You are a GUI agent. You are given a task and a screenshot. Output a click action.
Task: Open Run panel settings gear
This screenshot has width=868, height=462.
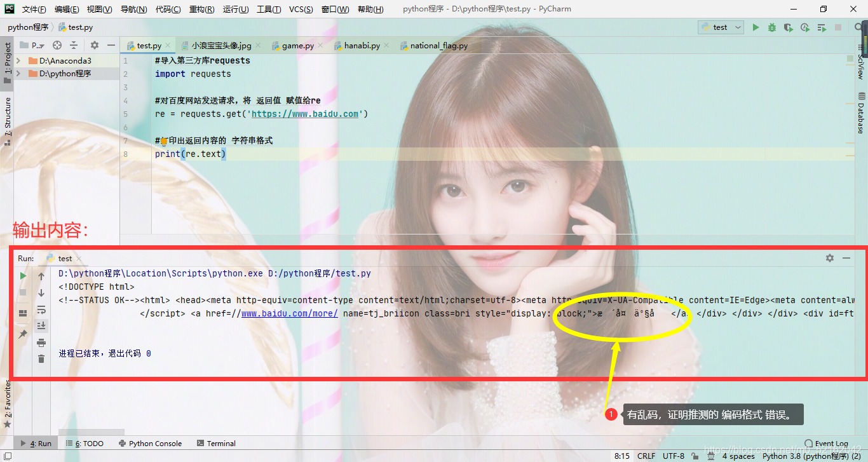[830, 258]
